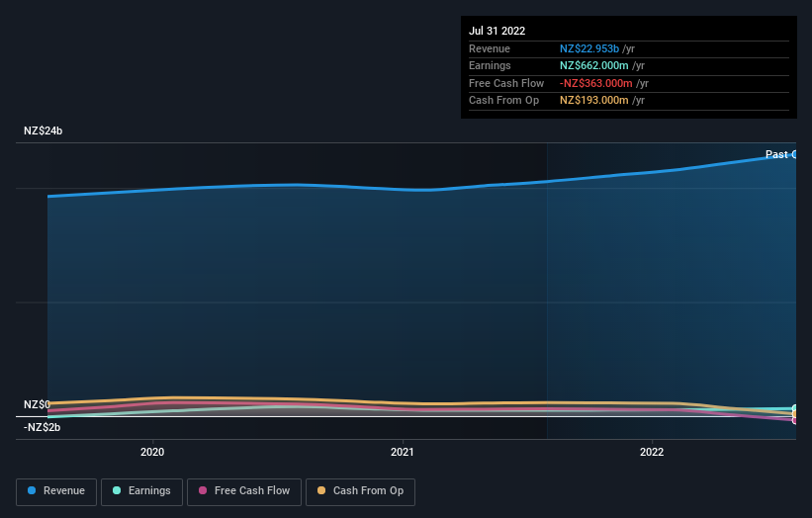
Task: Click the Revenue row label in tooltip
Action: click(490, 48)
